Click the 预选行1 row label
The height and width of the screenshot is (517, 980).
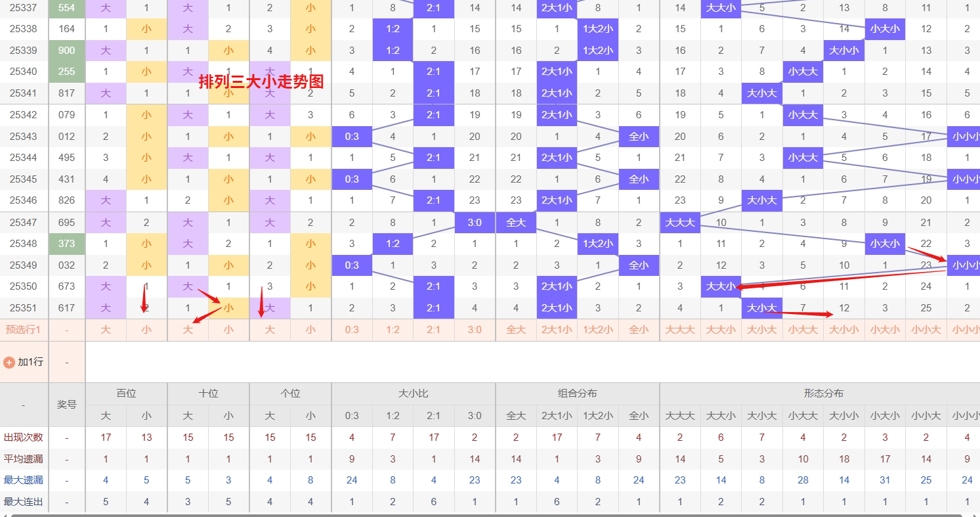coord(24,330)
